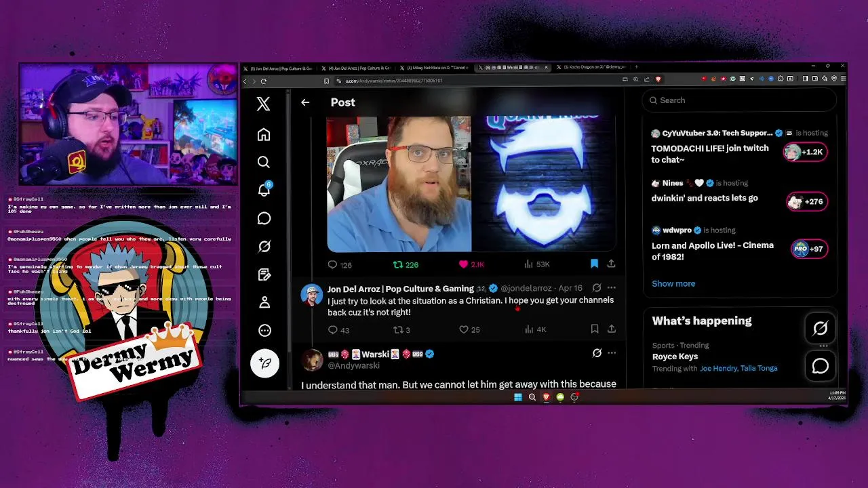
Task: Open Grok actions on Warski post
Action: (597, 353)
